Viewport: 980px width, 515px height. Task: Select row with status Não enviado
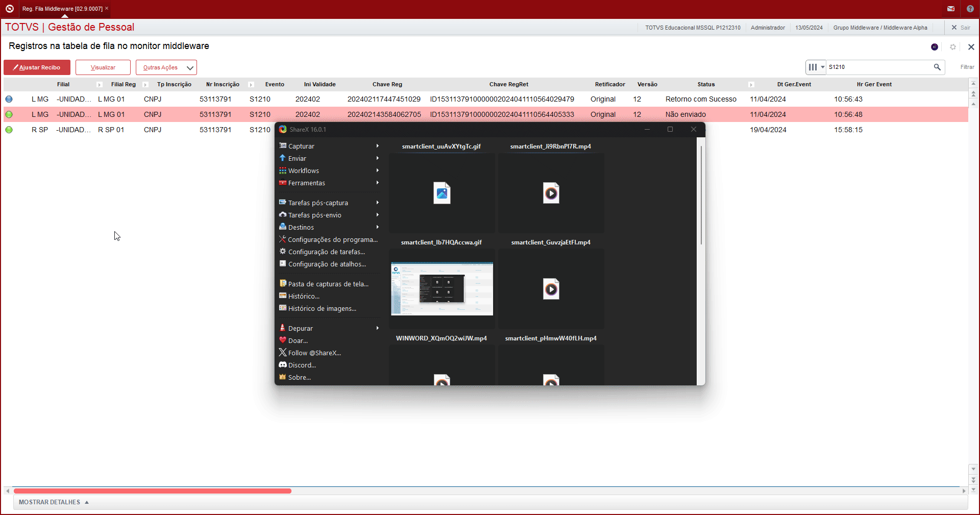485,114
